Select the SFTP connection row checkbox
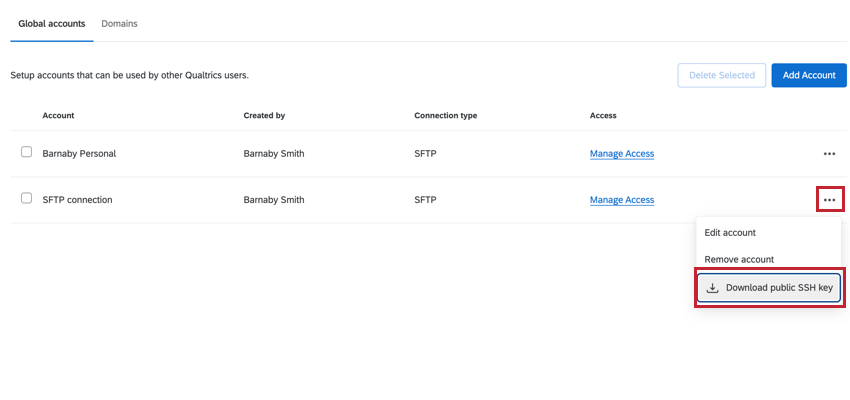The width and height of the screenshot is (850, 400). 26,199
